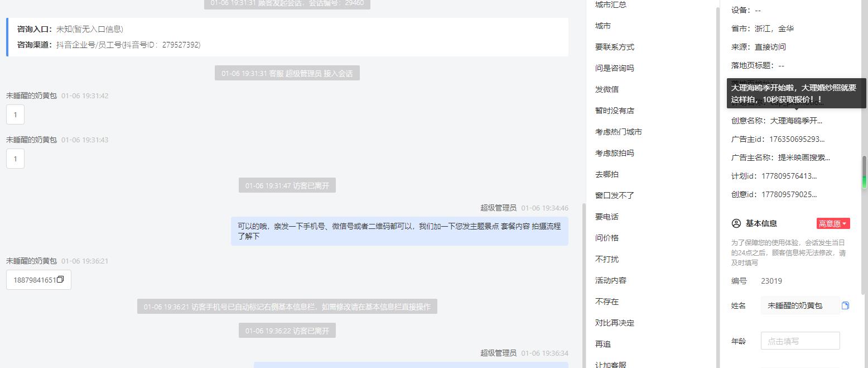Click the 计划id 177809576413 value

789,176
